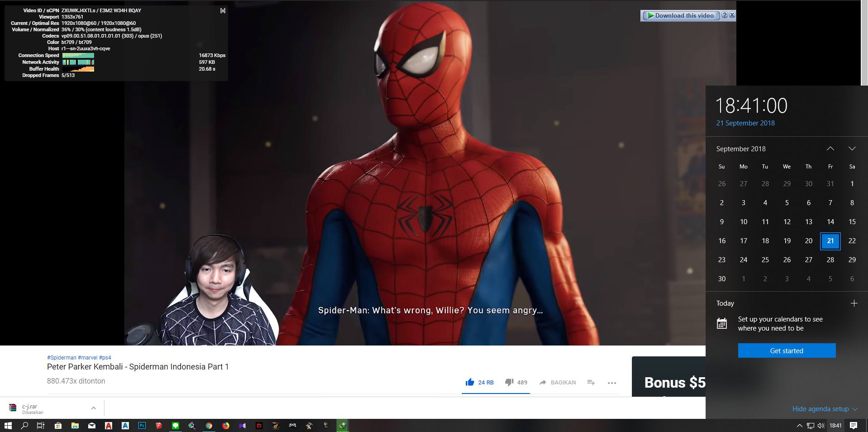Open the three-dot more actions menu
The height and width of the screenshot is (432, 868).
[612, 383]
